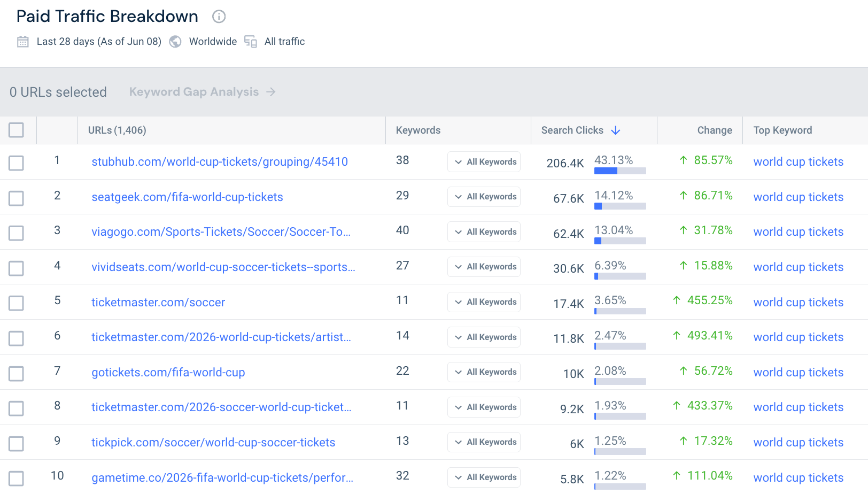The image size is (868, 494).
Task: Open stubhub.com world-cup-tickets URL link
Action: pos(220,162)
